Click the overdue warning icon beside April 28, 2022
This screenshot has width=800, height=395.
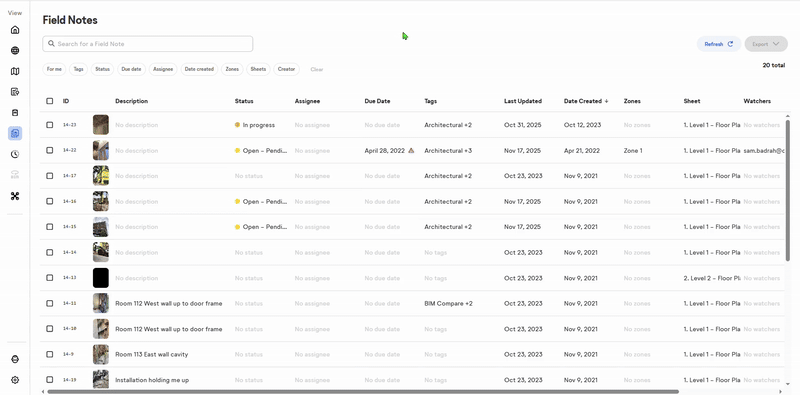(411, 151)
